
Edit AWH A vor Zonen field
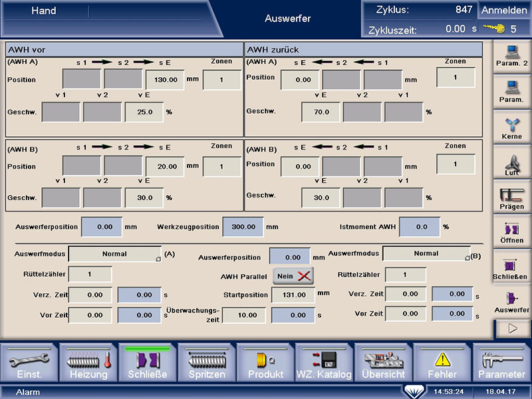[x=221, y=80]
